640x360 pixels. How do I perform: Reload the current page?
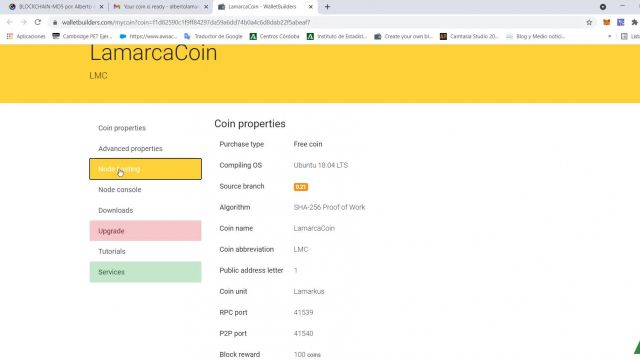click(38, 22)
